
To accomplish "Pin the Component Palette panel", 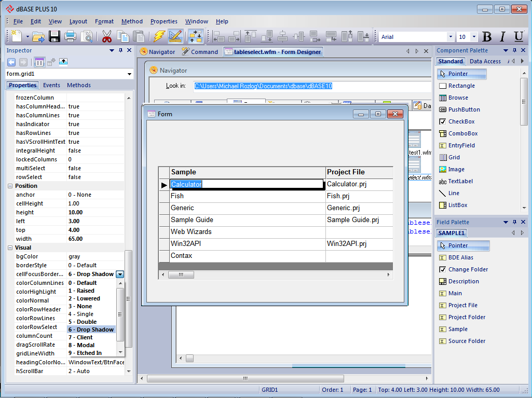I will click(514, 50).
